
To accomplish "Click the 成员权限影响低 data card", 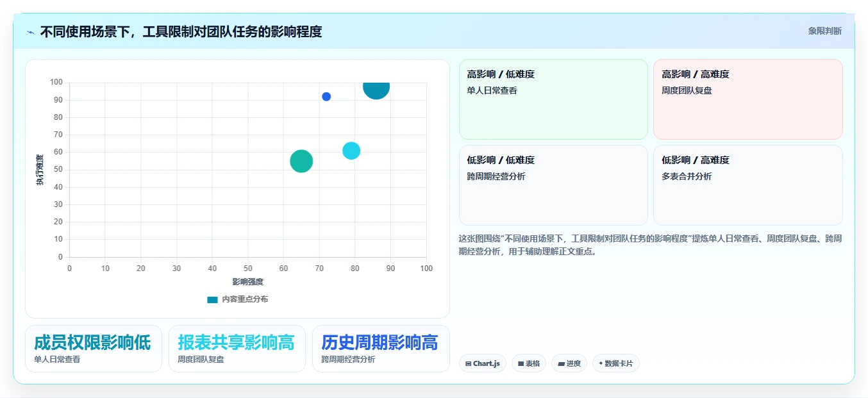I will click(94, 349).
